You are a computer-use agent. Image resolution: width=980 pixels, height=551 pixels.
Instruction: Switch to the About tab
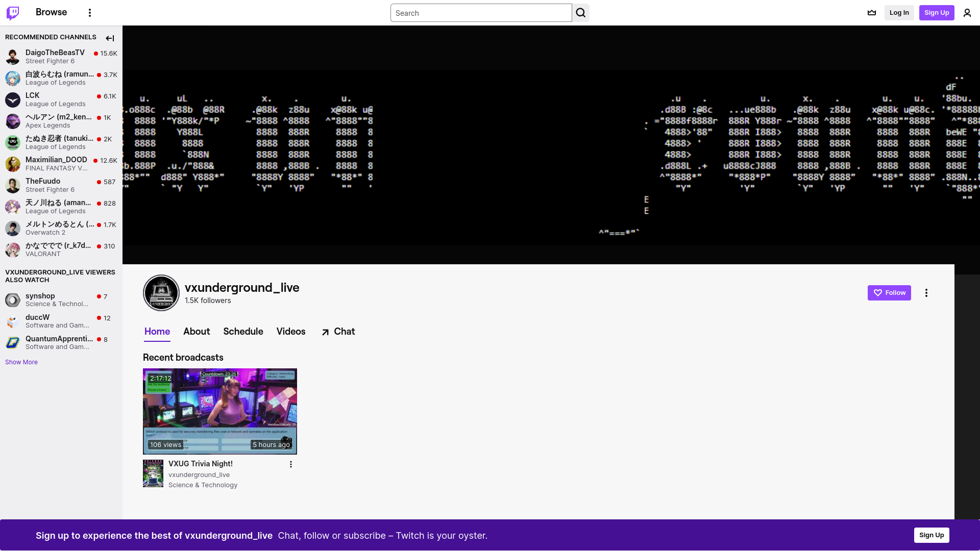[197, 332]
